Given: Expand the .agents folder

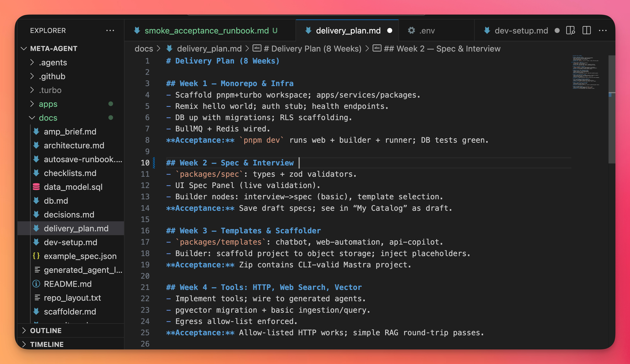Looking at the screenshot, I should pos(32,62).
